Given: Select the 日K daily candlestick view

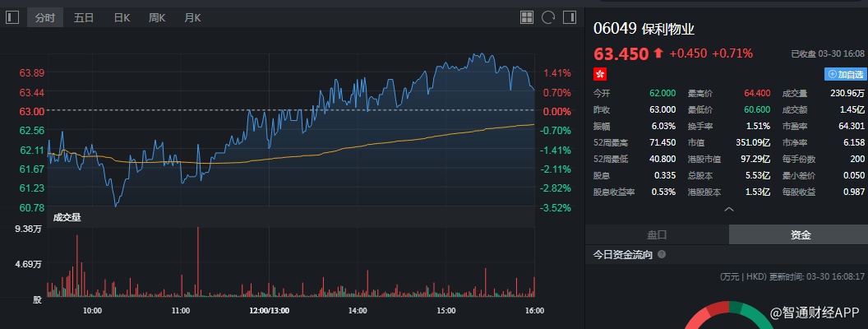Looking at the screenshot, I should click(122, 17).
